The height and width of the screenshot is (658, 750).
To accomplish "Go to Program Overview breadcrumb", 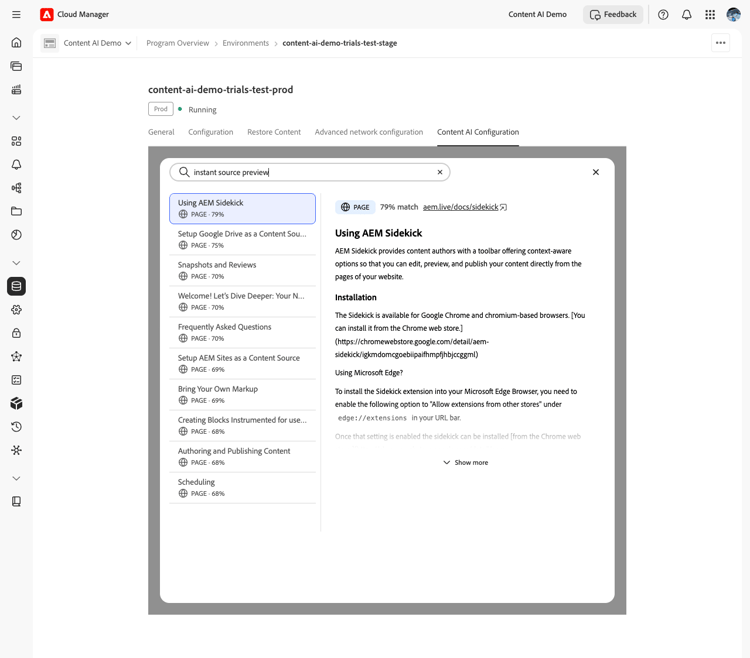I will click(x=177, y=43).
